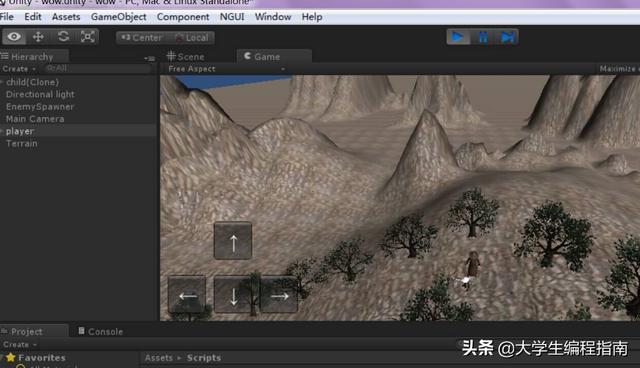Click the Play button

pos(458,37)
